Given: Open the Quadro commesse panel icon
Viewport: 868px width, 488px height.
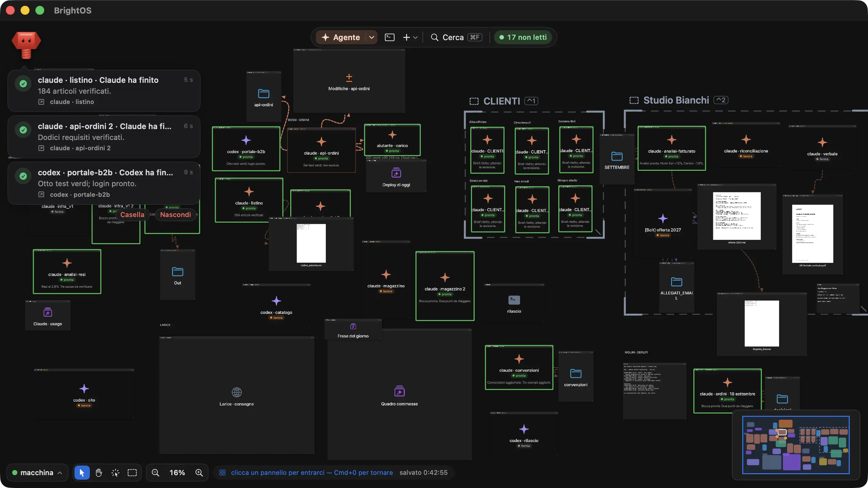Looking at the screenshot, I should click(x=399, y=391).
